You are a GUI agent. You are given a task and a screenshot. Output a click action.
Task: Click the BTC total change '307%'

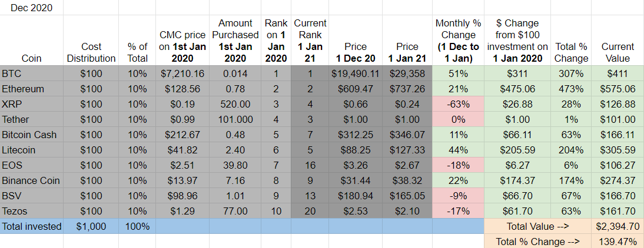(572, 73)
